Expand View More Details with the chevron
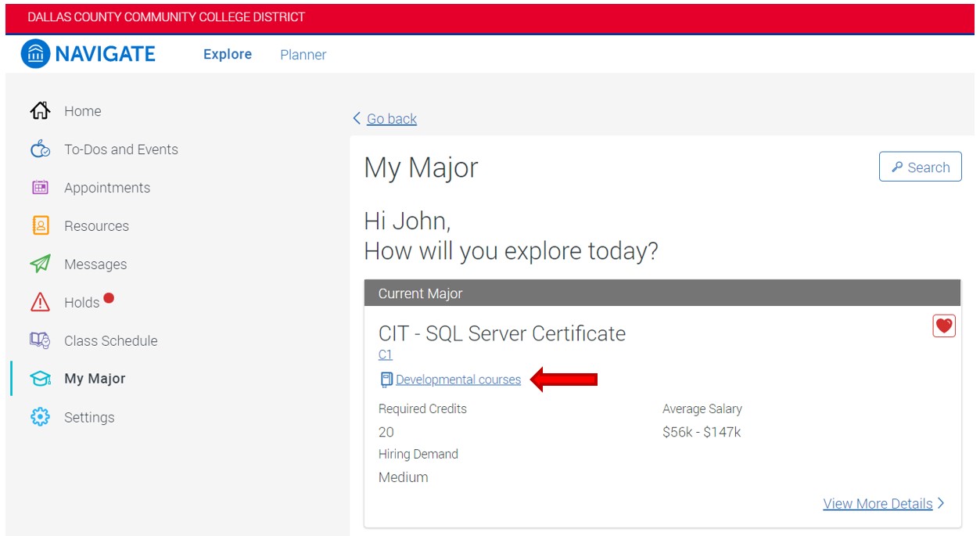Screen dimensions: 980x536 coord(941,503)
